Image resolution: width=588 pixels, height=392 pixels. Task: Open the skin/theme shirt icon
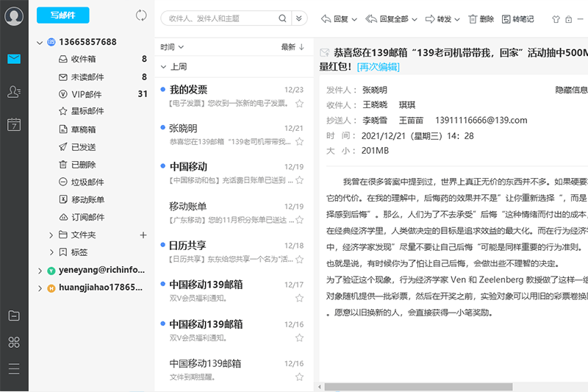point(556,19)
